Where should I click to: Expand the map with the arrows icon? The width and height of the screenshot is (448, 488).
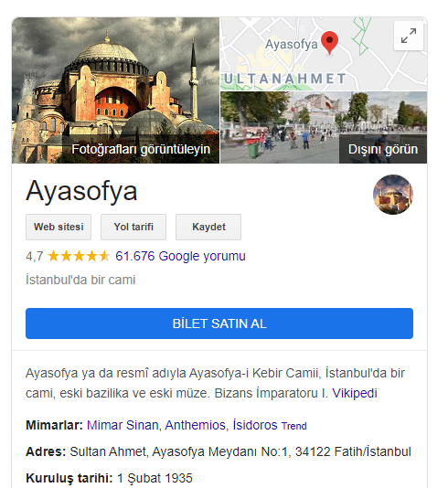(408, 36)
